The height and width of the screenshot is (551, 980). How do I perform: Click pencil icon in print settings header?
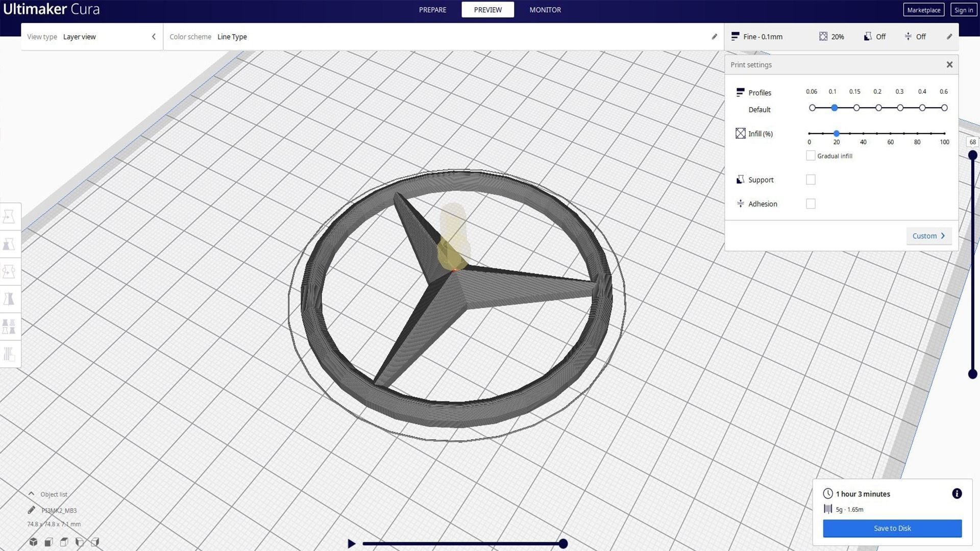click(949, 37)
